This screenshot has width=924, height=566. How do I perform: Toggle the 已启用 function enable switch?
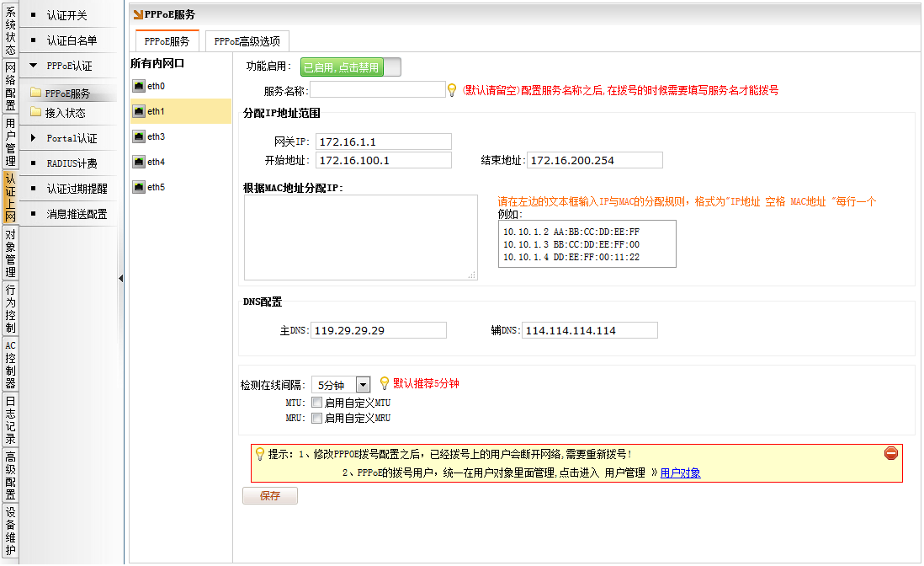[350, 67]
